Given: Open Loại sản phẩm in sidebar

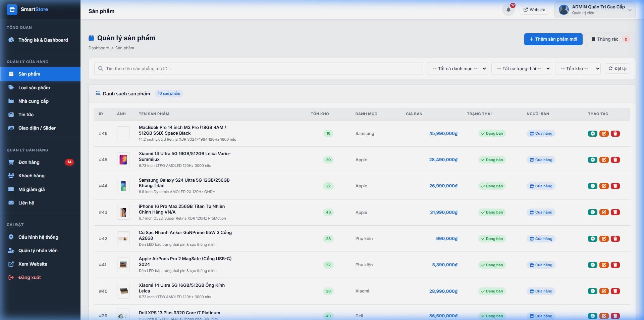Looking at the screenshot, I should tap(40, 88).
